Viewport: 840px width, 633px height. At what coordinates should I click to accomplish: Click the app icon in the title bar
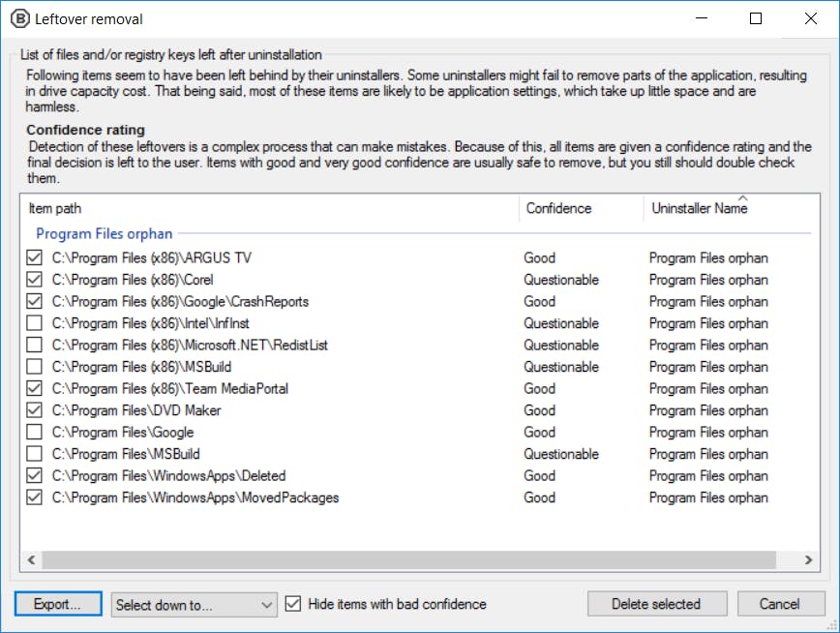pyautogui.click(x=17, y=18)
